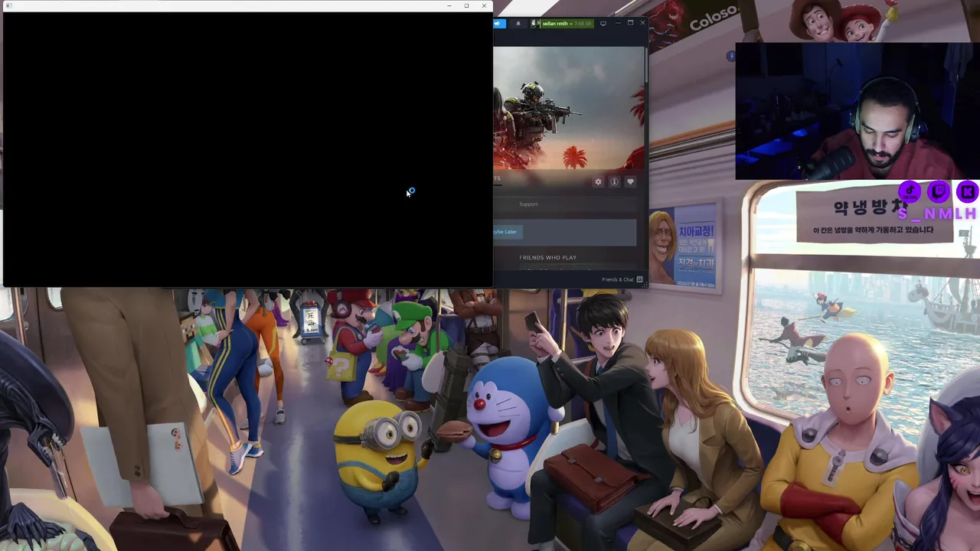Minimize the Steam window

pos(618,24)
